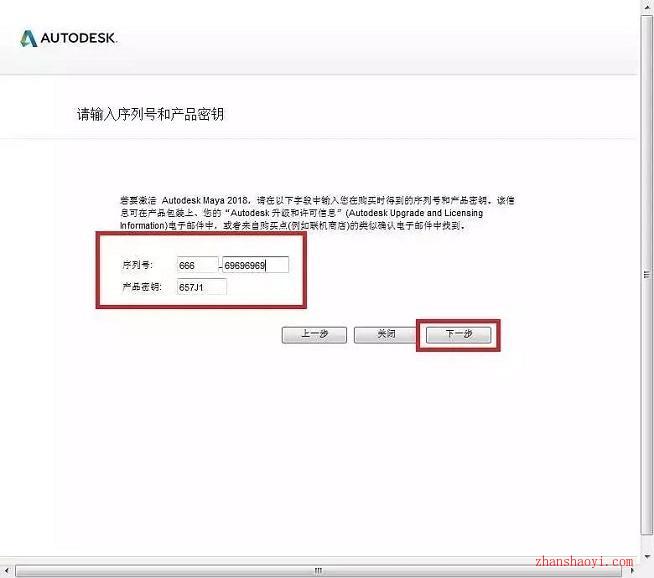Screen dimensions: 654x578
Task: Click the 产品密钥 label
Action: [141, 286]
